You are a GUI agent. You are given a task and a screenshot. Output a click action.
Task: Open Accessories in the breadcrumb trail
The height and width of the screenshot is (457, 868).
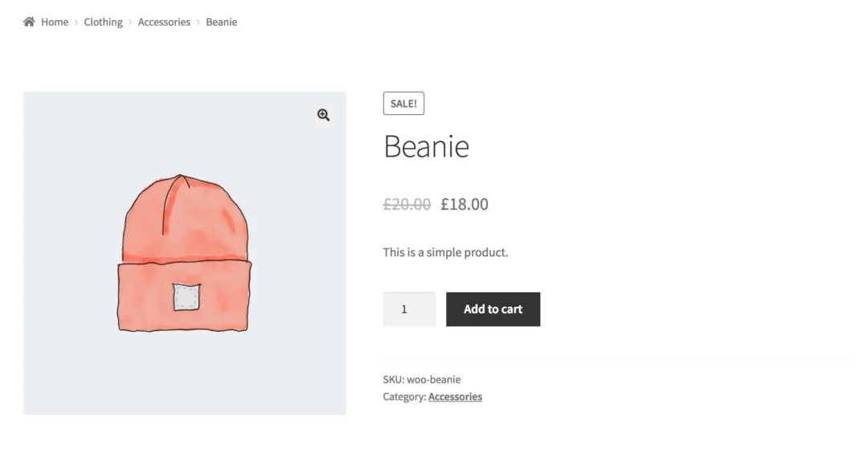(x=164, y=22)
